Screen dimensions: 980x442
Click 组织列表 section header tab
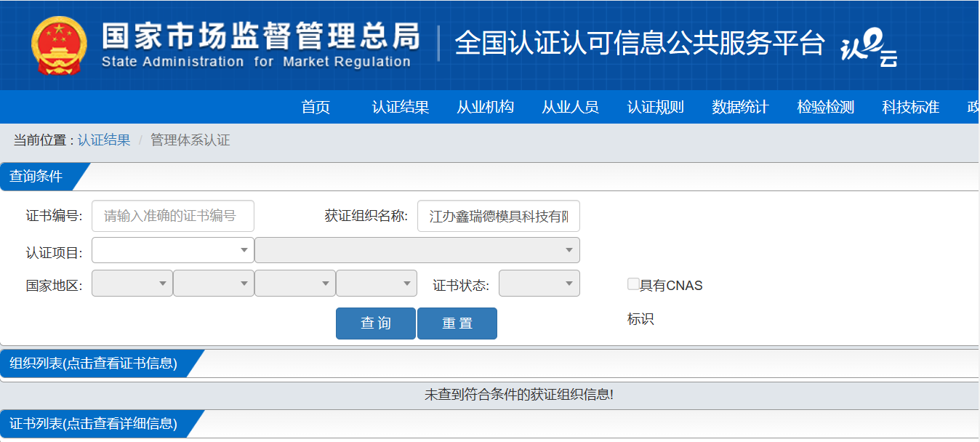tap(93, 363)
